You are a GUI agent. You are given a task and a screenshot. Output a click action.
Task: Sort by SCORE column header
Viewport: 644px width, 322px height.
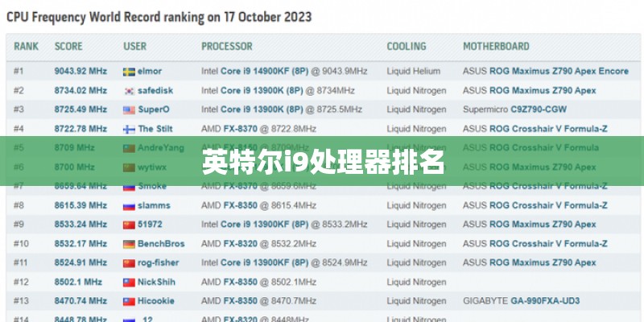coord(68,47)
